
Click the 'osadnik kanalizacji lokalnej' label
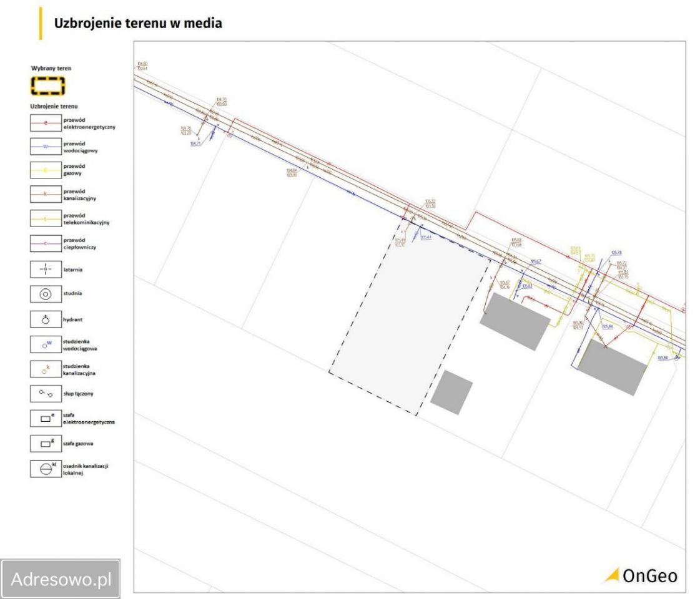point(86,469)
